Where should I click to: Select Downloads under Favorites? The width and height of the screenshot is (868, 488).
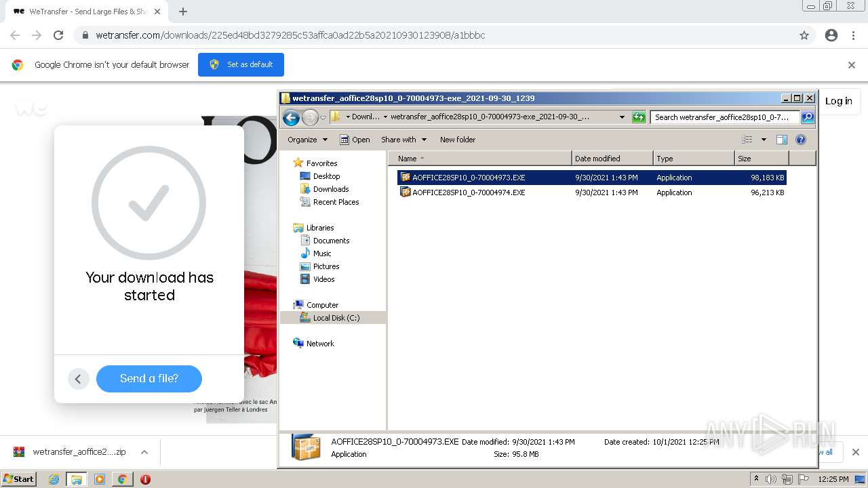[331, 189]
